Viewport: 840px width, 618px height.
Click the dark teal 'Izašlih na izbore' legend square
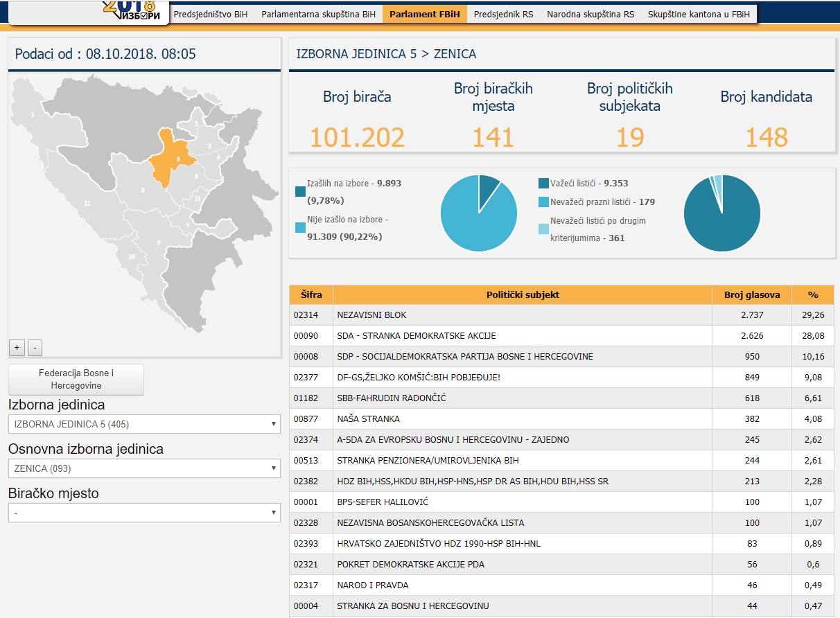[x=300, y=192]
